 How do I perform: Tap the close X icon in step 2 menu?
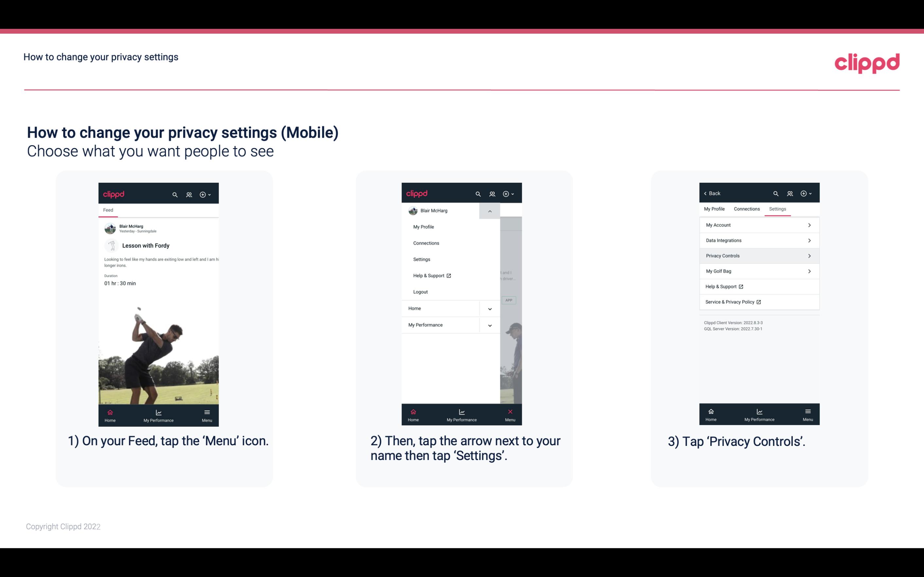[509, 412]
